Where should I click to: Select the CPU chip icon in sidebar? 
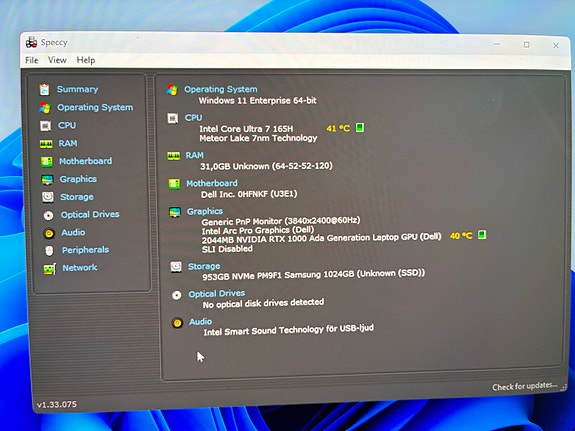click(45, 126)
